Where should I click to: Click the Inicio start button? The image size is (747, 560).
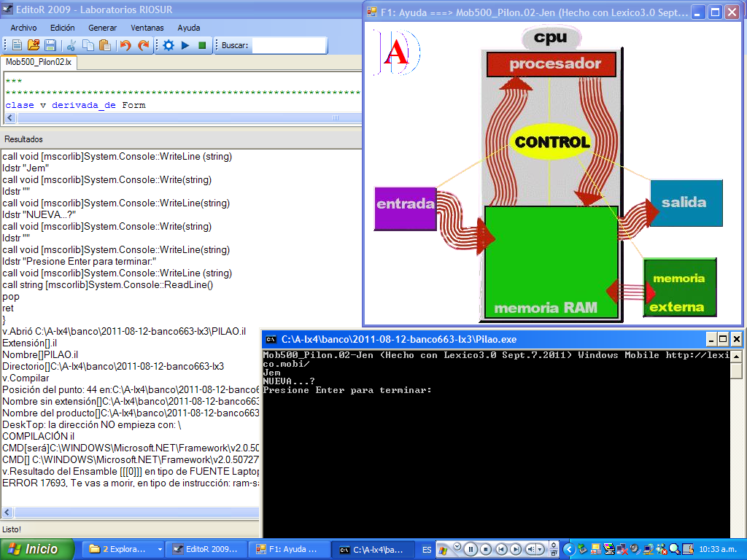pos(37,549)
